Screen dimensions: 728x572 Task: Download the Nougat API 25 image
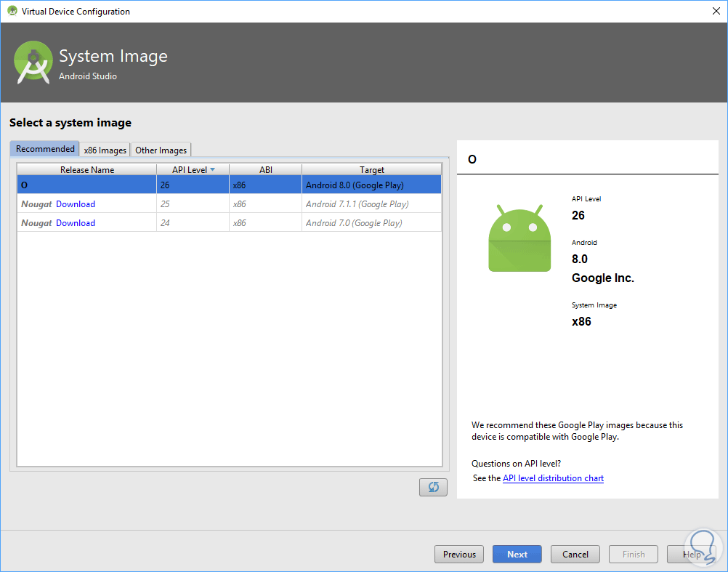point(76,204)
